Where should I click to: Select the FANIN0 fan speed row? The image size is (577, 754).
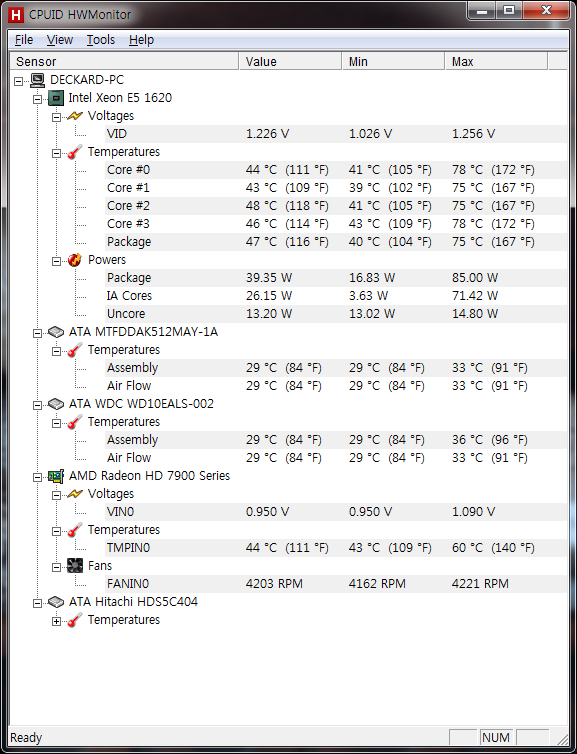pyautogui.click(x=336, y=584)
